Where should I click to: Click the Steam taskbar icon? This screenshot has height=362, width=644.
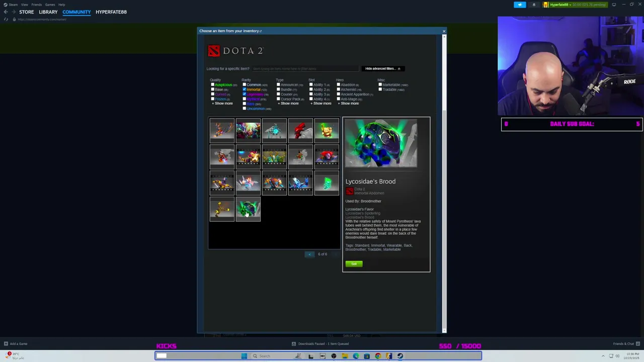coord(400,356)
